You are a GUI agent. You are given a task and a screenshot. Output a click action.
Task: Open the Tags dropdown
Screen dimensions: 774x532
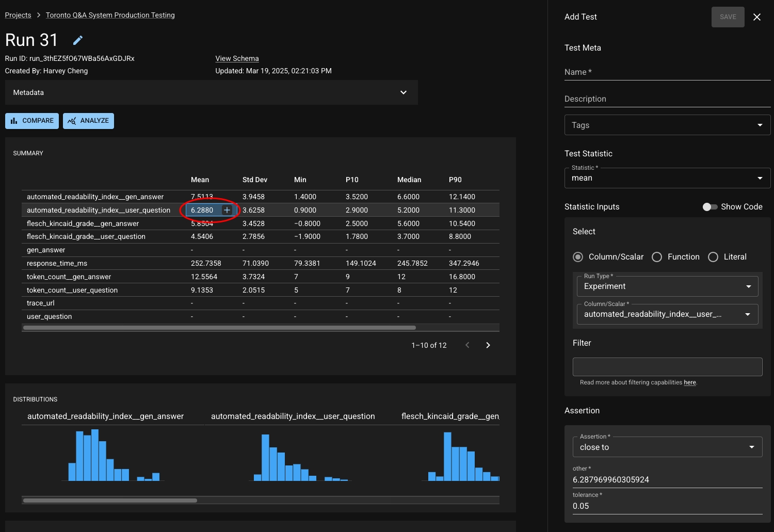(x=667, y=125)
